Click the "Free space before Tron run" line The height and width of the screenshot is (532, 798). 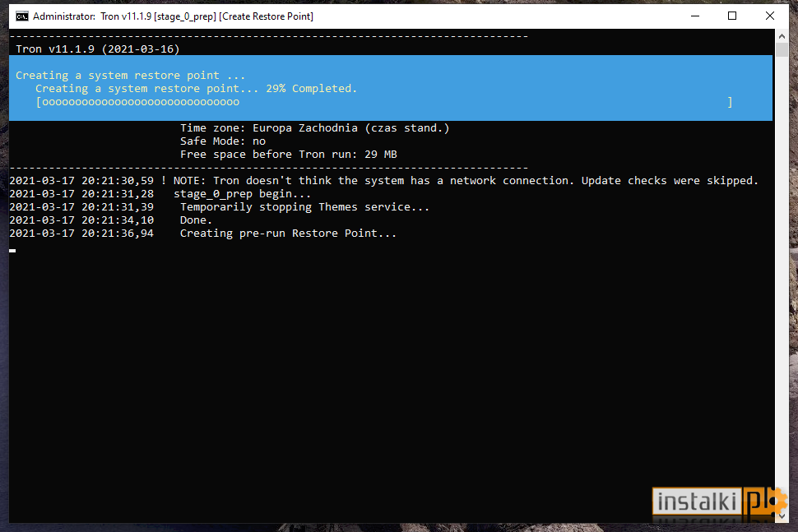tap(289, 155)
